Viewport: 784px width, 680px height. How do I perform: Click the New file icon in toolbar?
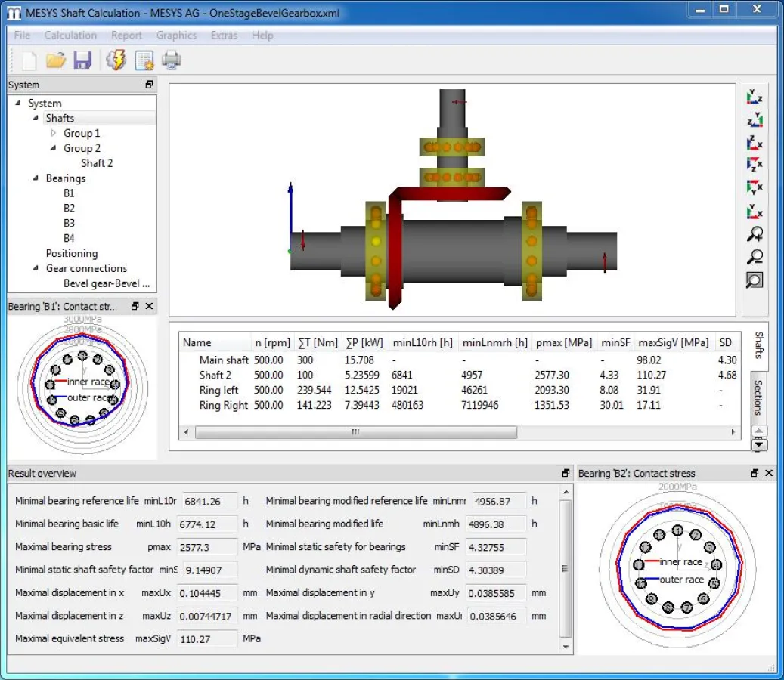pos(29,60)
